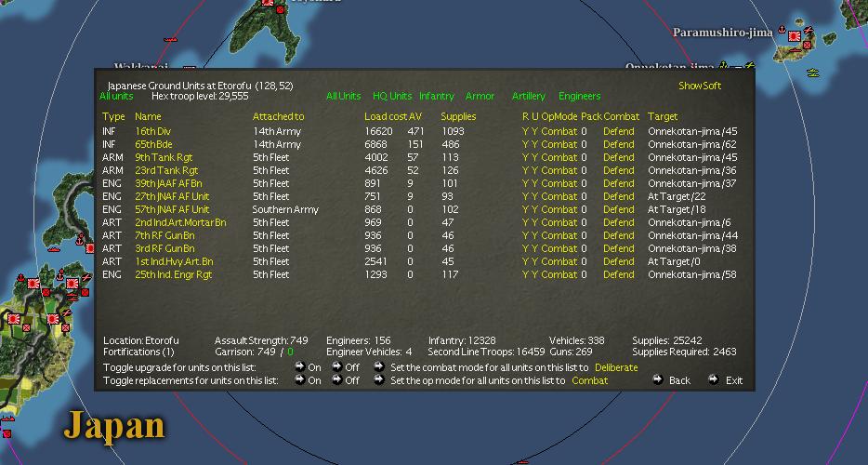868x465 pixels.
Task: Open the 7th RF Gun Bn unit
Action: [164, 235]
